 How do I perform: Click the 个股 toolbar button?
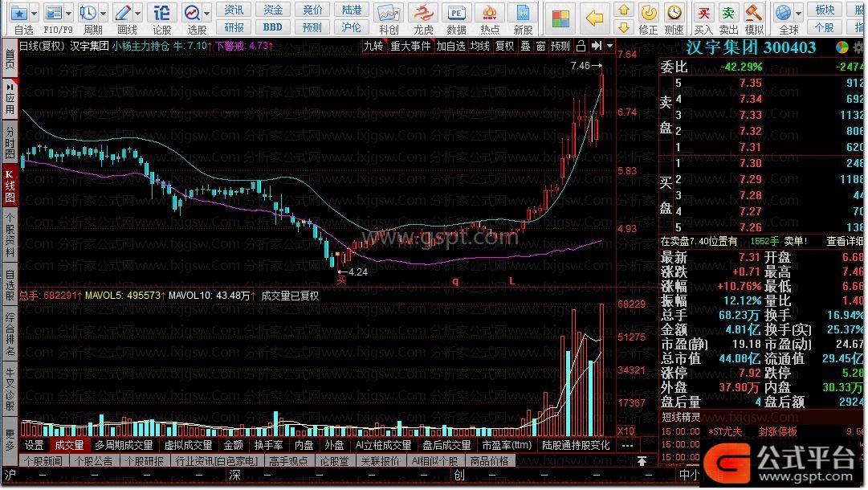point(825,27)
